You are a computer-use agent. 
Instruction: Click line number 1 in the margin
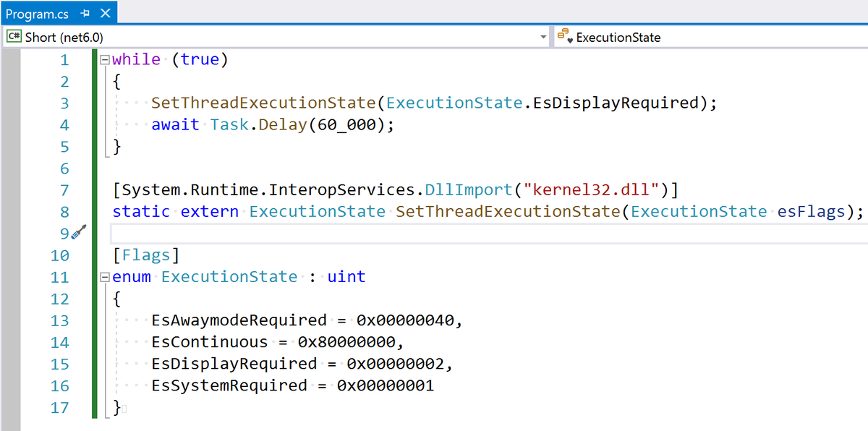click(x=64, y=59)
